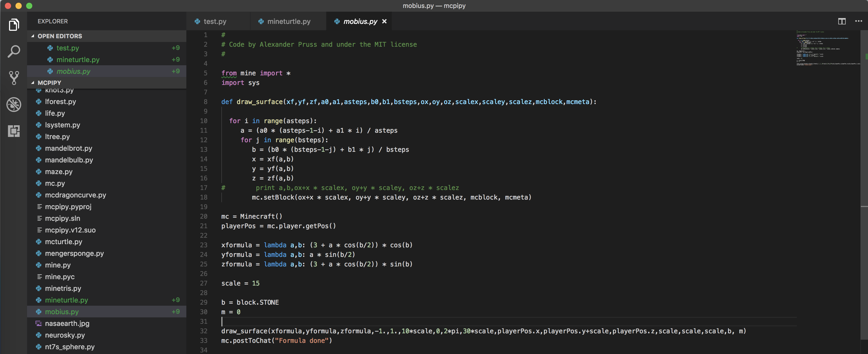The image size is (868, 354).
Task: Switch to the test.py tab
Action: [215, 21]
